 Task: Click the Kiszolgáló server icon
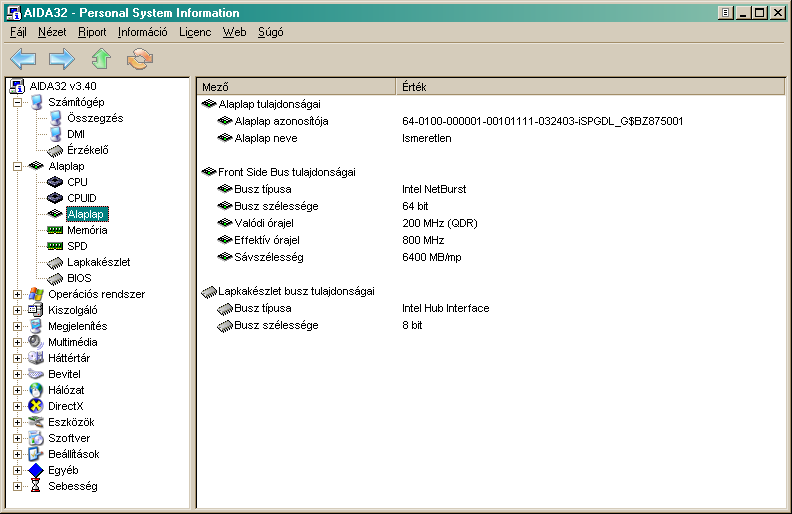click(x=36, y=310)
